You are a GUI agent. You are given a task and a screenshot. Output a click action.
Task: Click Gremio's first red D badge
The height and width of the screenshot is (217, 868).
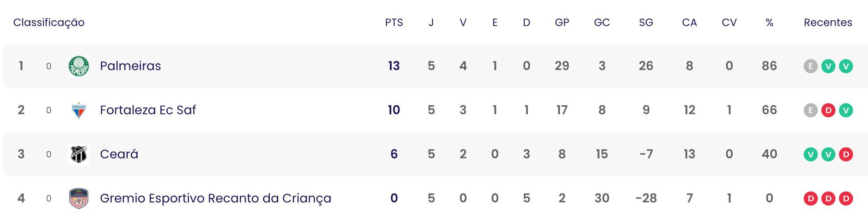pyautogui.click(x=810, y=198)
